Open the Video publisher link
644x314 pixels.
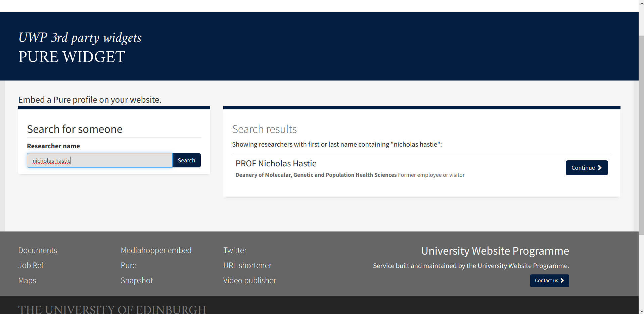point(249,280)
